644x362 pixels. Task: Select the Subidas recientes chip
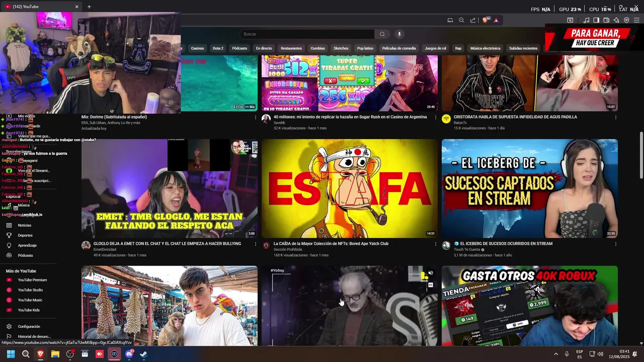523,48
